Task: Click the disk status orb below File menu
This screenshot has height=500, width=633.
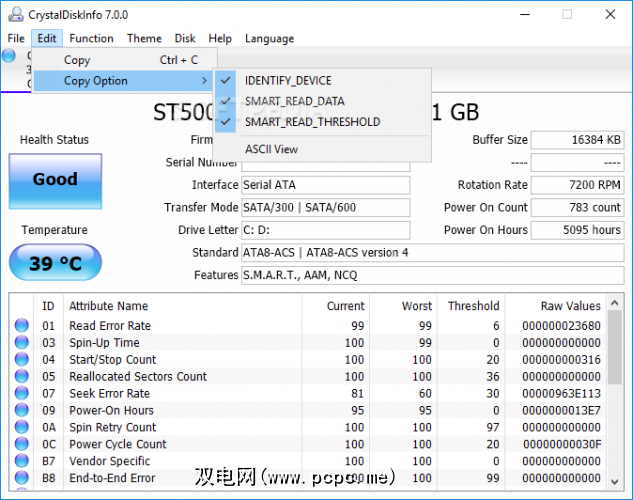Action: (9, 56)
